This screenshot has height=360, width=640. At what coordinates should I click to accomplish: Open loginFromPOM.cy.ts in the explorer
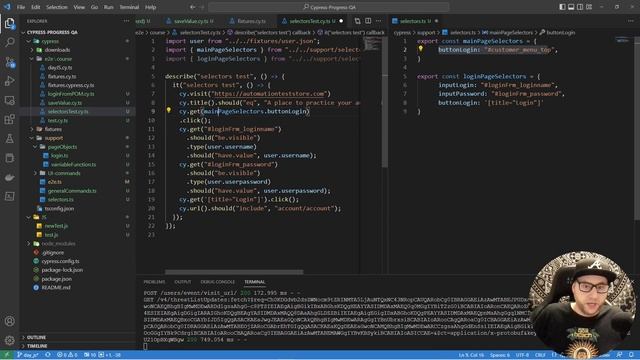point(71,94)
